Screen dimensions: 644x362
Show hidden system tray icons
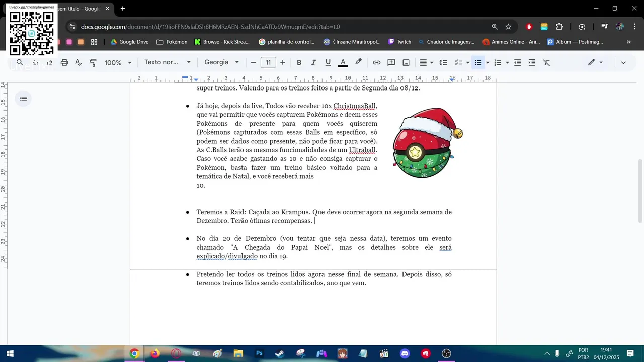pos(547,353)
